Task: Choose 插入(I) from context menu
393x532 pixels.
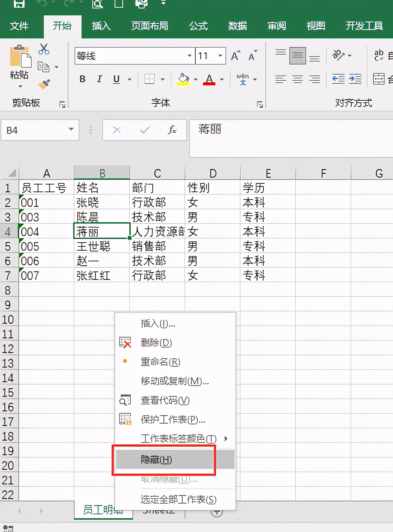Action: tap(175, 324)
